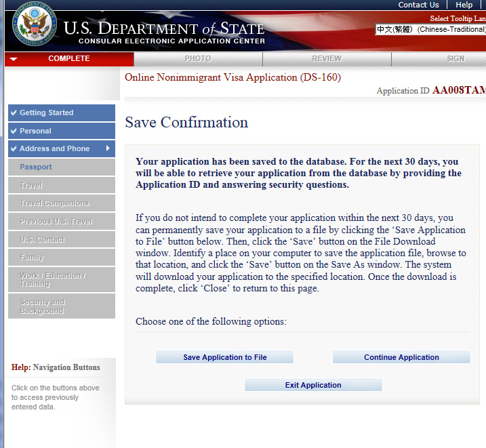
Task: Select Family sidebar item
Action: pyautogui.click(x=62, y=258)
